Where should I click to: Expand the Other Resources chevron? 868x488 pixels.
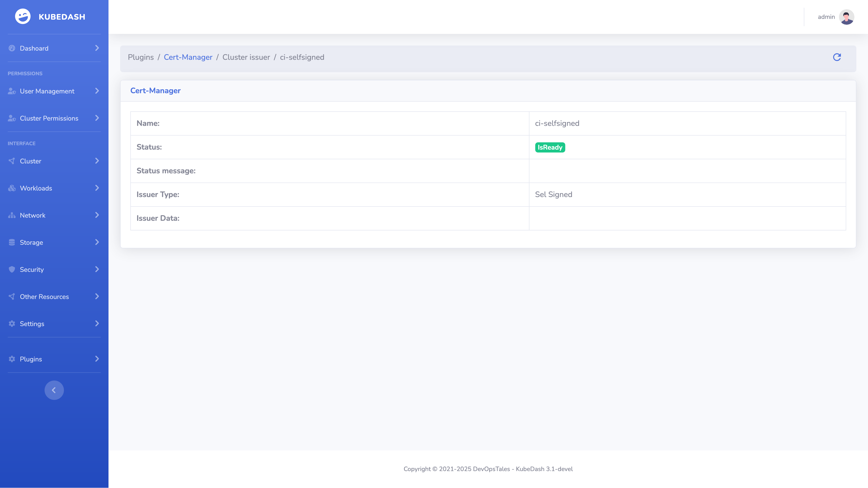(97, 296)
